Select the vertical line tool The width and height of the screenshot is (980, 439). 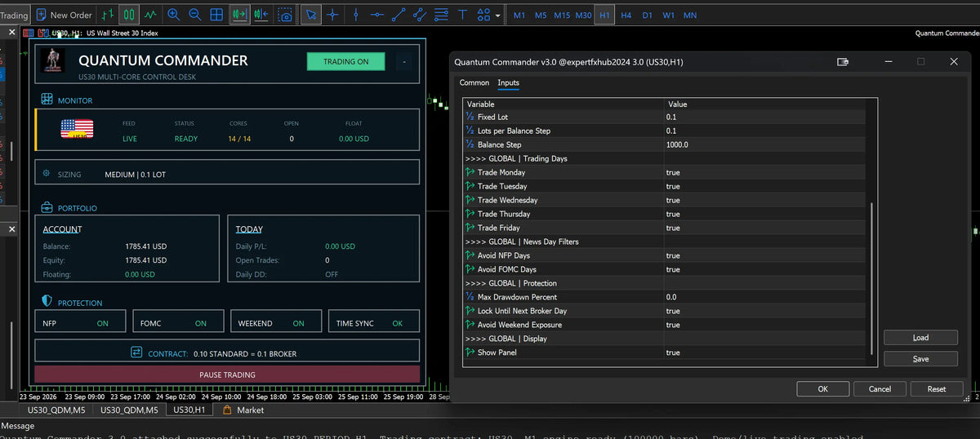pyautogui.click(x=355, y=15)
